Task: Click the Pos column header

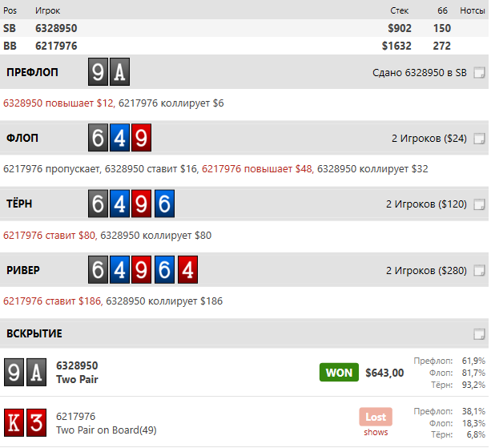Action: [x=10, y=10]
